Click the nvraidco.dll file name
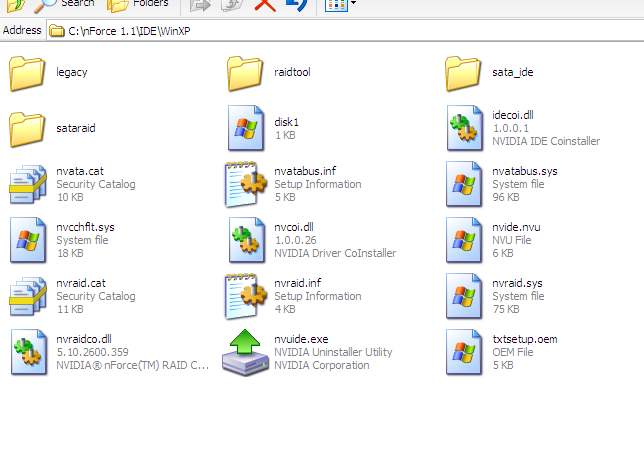This screenshot has width=644, height=451. coord(84,339)
